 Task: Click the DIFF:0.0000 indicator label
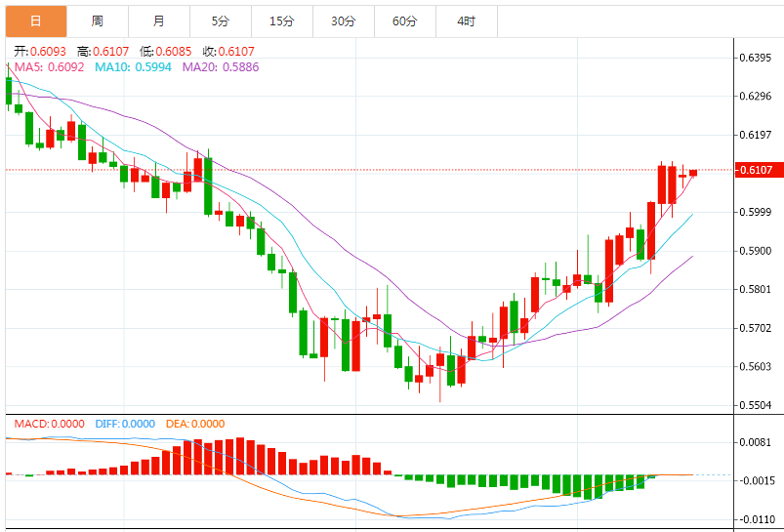click(125, 424)
